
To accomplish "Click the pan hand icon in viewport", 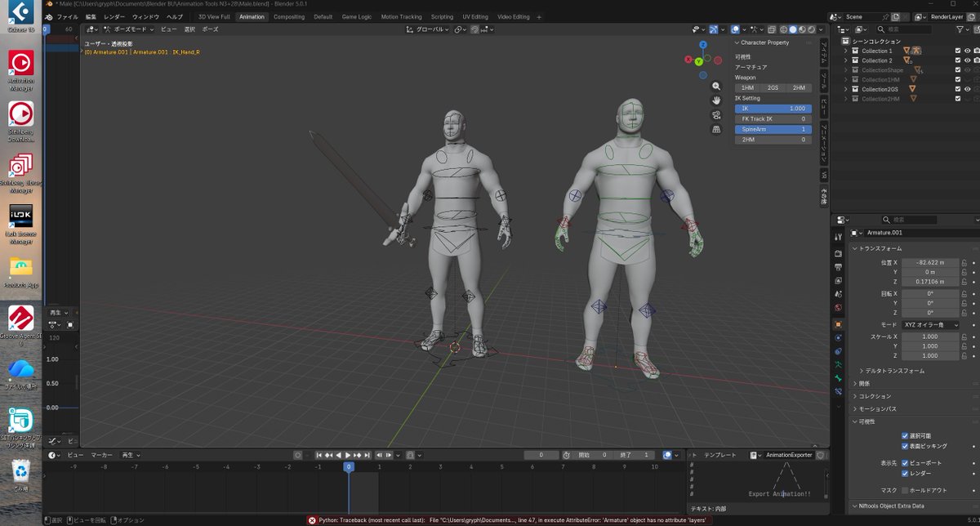I will [x=716, y=100].
